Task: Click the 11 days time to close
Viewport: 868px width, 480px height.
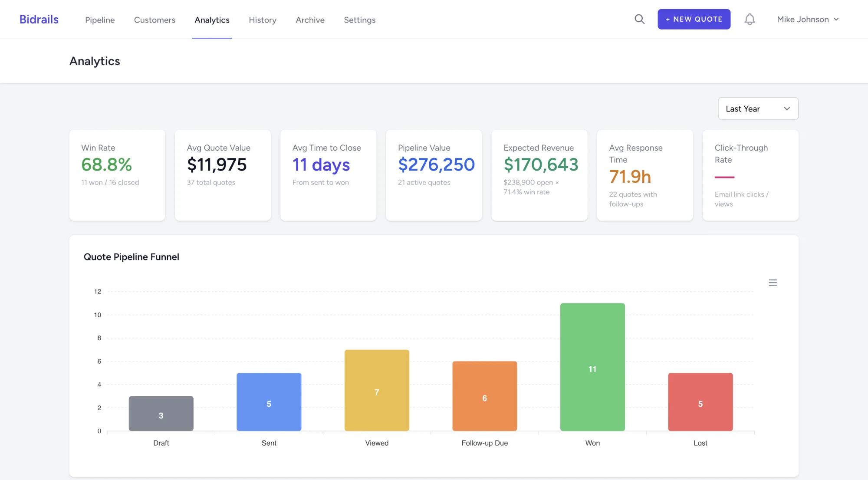Action: click(321, 164)
